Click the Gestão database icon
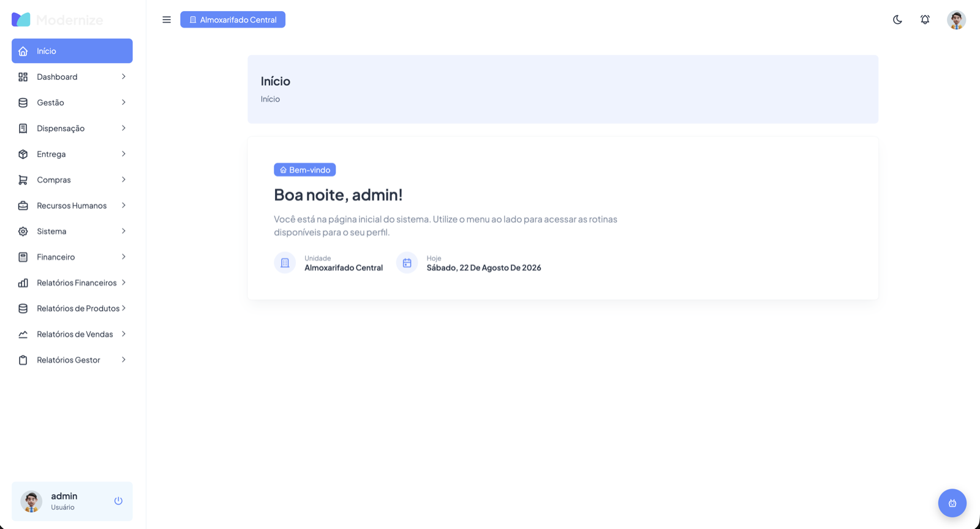The image size is (980, 529). [23, 102]
